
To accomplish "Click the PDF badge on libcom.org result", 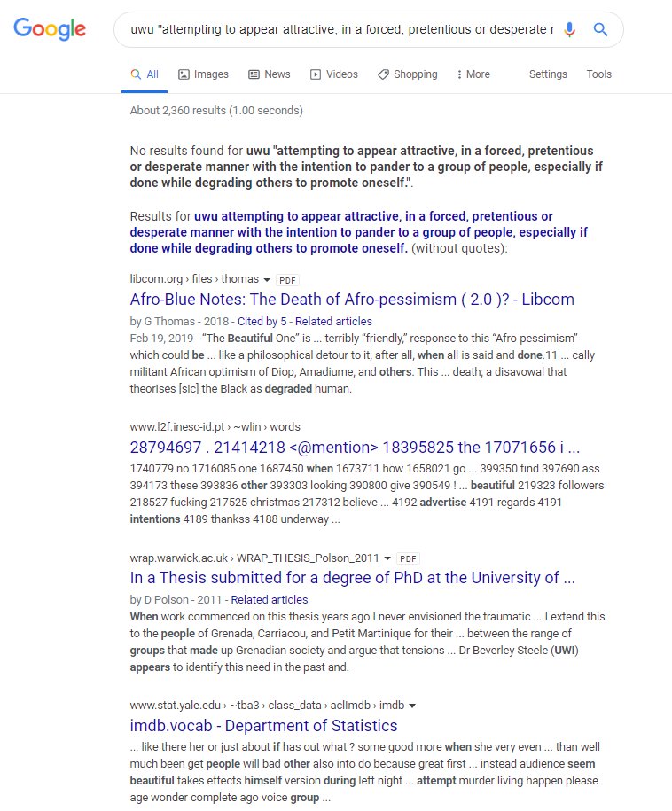I will click(287, 280).
